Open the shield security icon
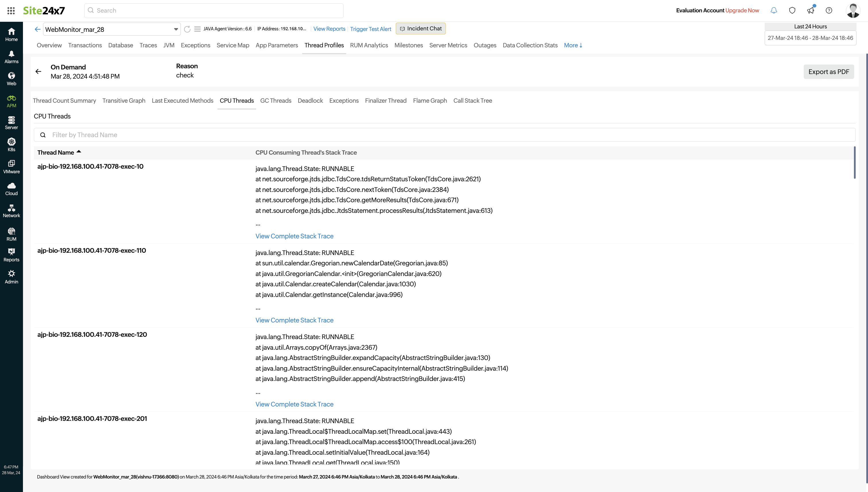 792,11
